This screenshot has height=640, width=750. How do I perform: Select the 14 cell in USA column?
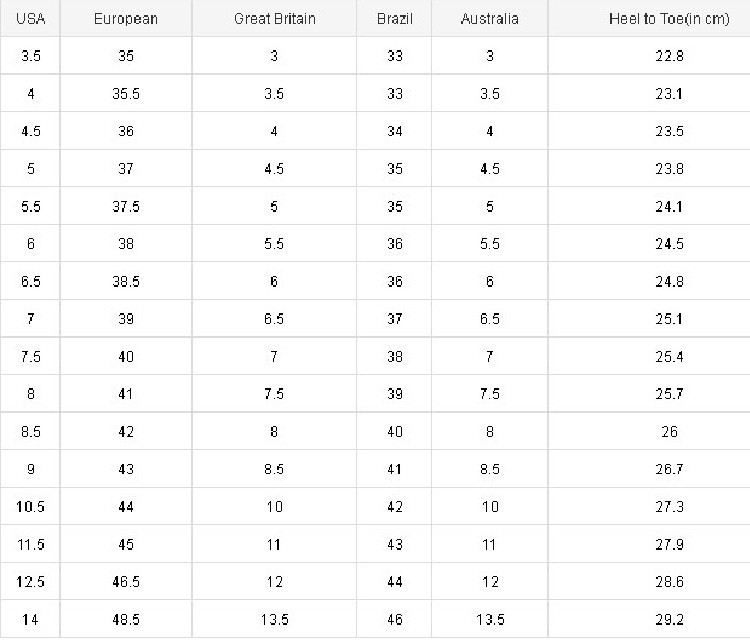pyautogui.click(x=30, y=620)
